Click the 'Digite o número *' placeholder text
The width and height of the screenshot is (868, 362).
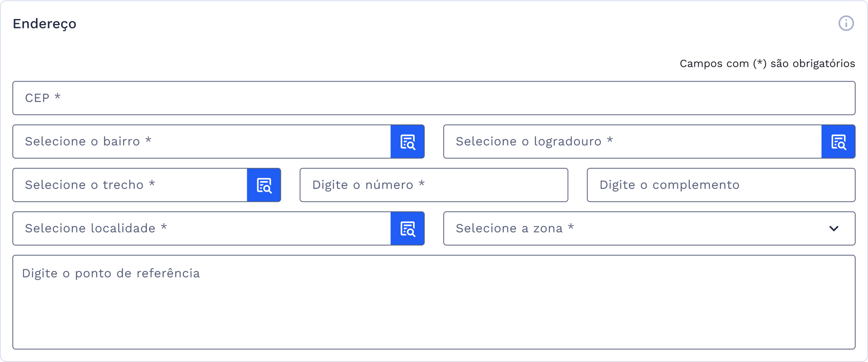[x=368, y=185]
